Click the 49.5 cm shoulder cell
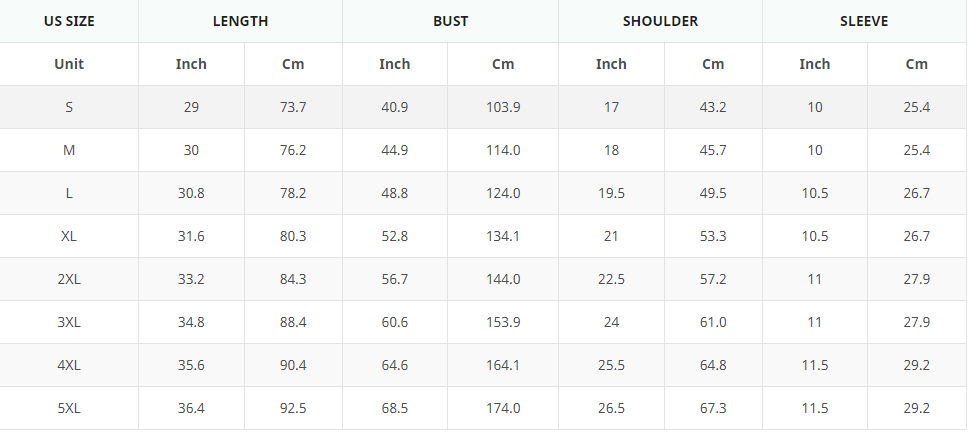The image size is (970, 432). pyautogui.click(x=712, y=193)
